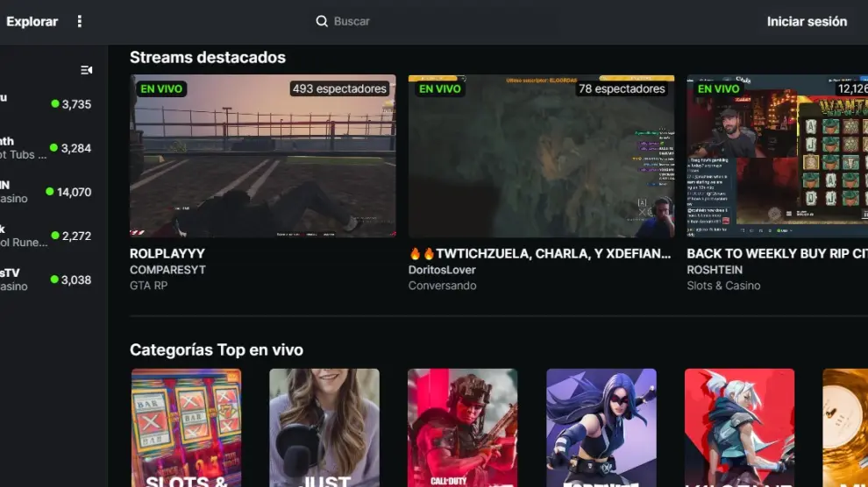
Task: Open the Slots & Casino category card
Action: tap(186, 427)
